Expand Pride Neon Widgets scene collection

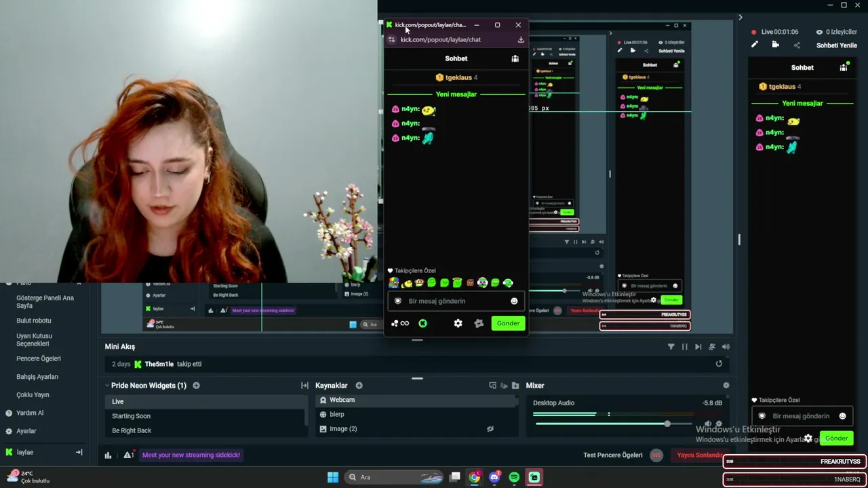click(106, 386)
